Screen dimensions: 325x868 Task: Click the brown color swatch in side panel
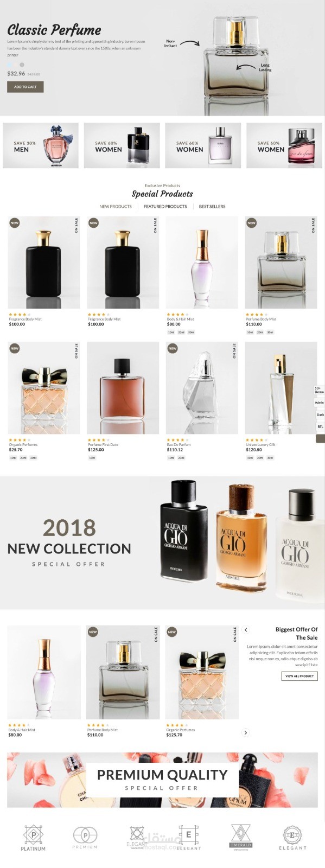coord(320,438)
